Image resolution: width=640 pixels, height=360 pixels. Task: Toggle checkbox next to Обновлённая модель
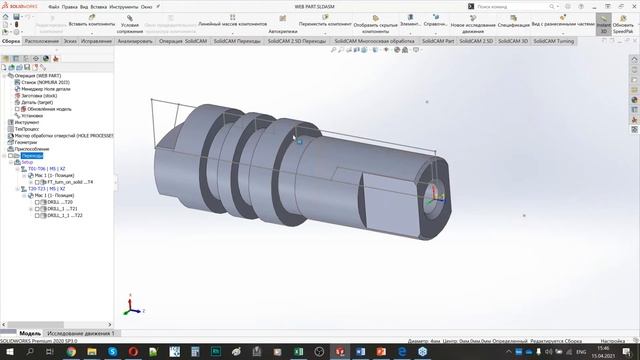pyautogui.click(x=17, y=109)
